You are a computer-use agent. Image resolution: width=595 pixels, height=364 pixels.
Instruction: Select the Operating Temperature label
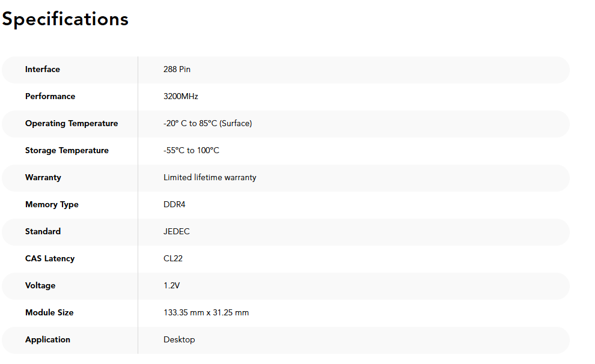72,124
